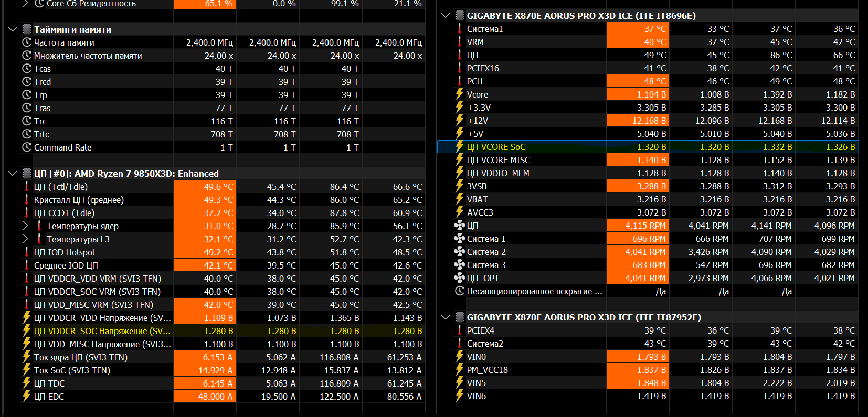
Task: Click the 708 T current Trfc value
Action: 221,134
